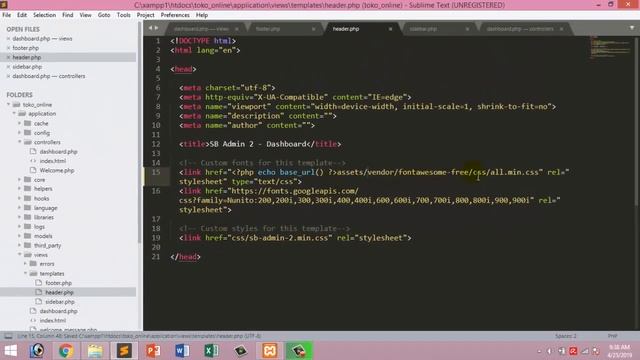
Task: Open PowerPoint from the taskbar
Action: click(153, 351)
